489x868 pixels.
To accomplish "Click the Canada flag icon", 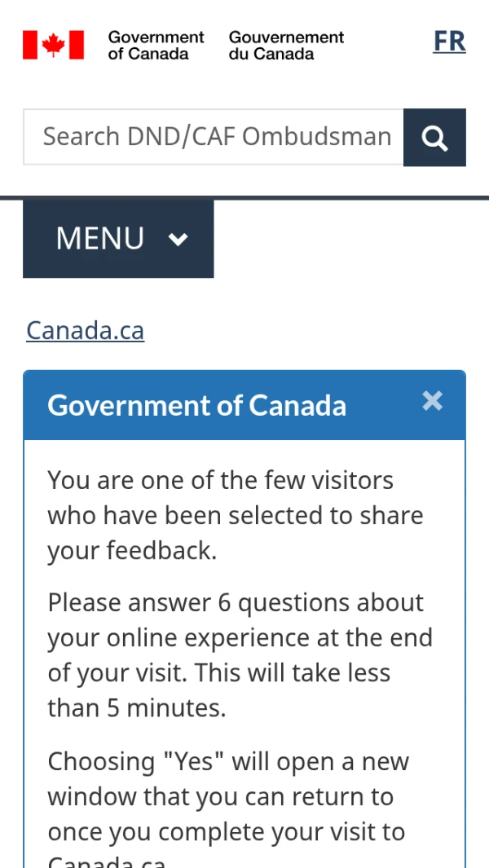I will (53, 45).
